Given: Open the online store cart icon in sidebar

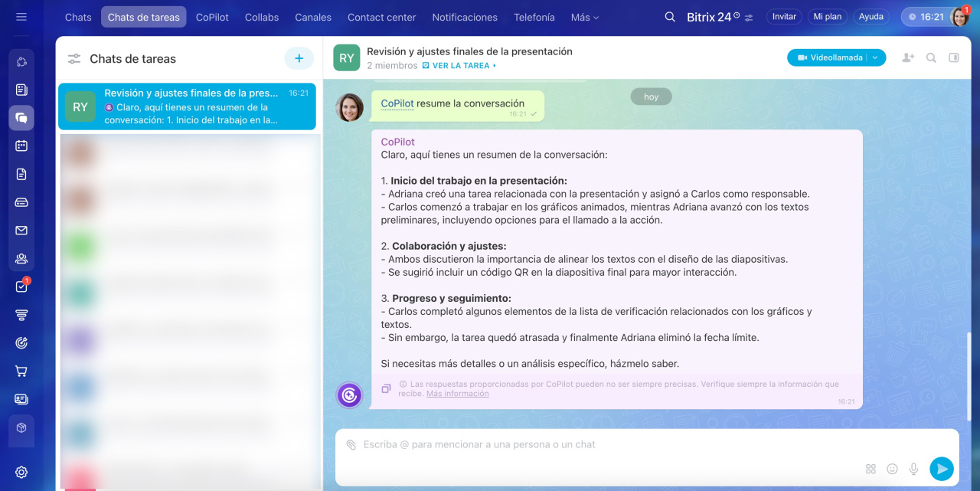Looking at the screenshot, I should click(21, 372).
